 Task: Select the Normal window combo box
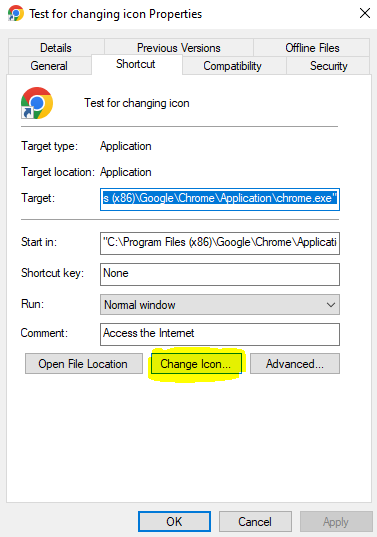tap(220, 304)
